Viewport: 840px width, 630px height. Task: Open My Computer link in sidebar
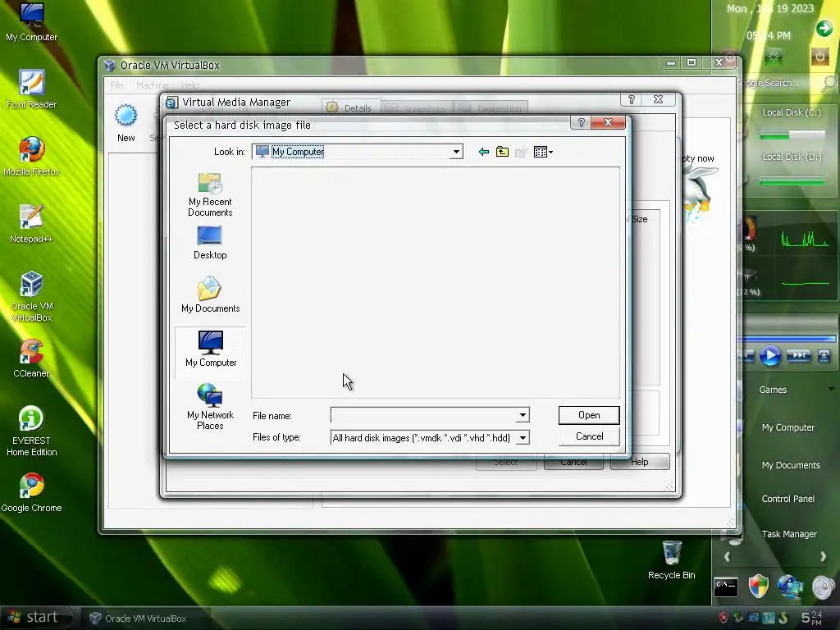tap(788, 427)
